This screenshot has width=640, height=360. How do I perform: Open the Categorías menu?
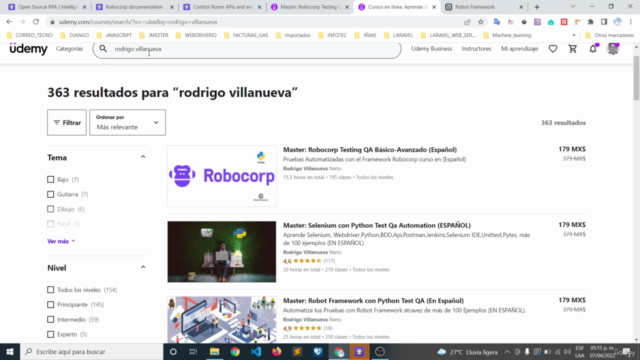(69, 49)
